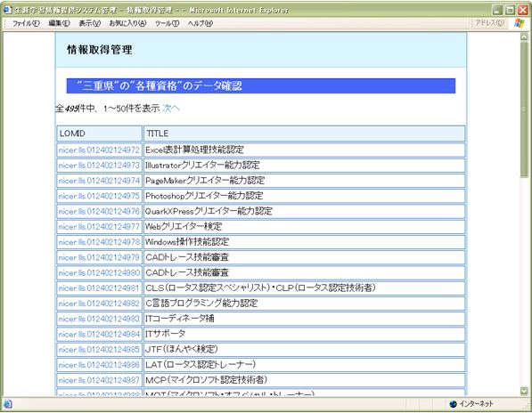Click the 三重県の各種資格のデータ確認 blue banner
The image size is (532, 413).
tap(261, 85)
